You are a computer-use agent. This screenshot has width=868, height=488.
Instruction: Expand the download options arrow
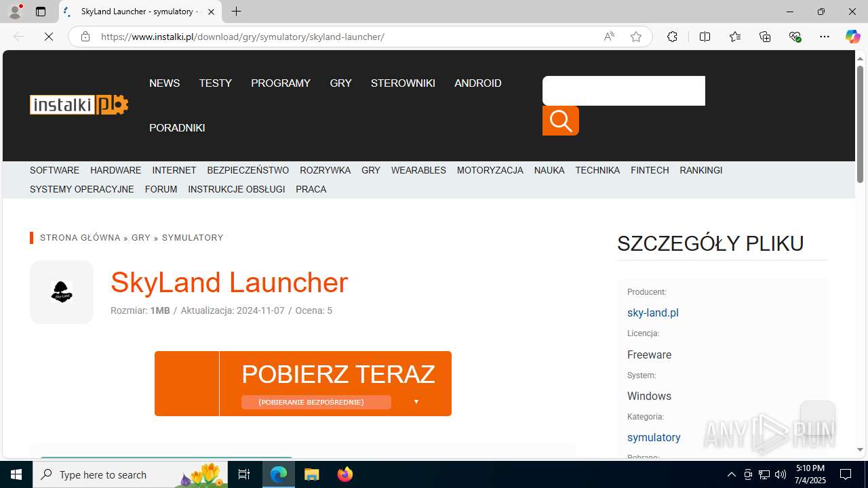[416, 402]
